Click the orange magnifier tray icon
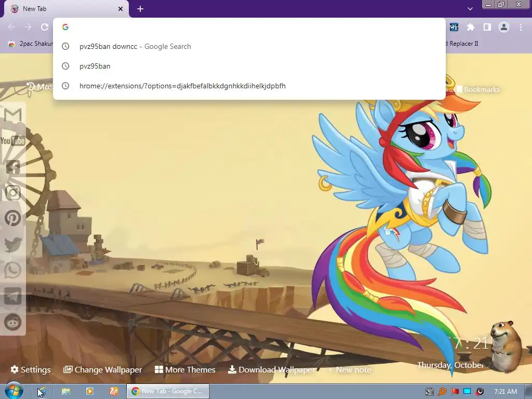Screen dimensions: 532x399 (442, 392)
